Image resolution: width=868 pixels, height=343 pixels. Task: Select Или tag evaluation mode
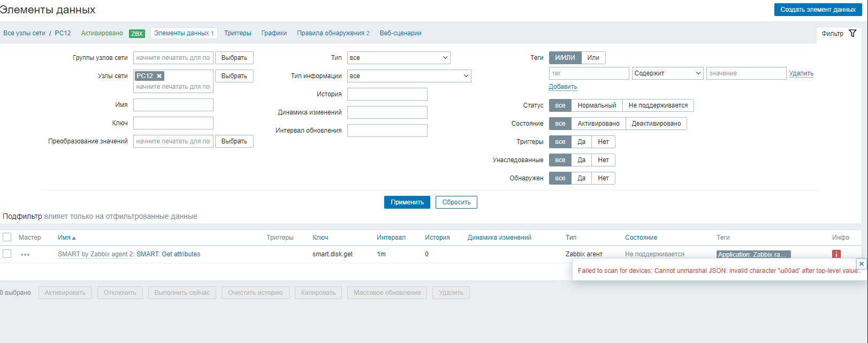[x=593, y=58]
